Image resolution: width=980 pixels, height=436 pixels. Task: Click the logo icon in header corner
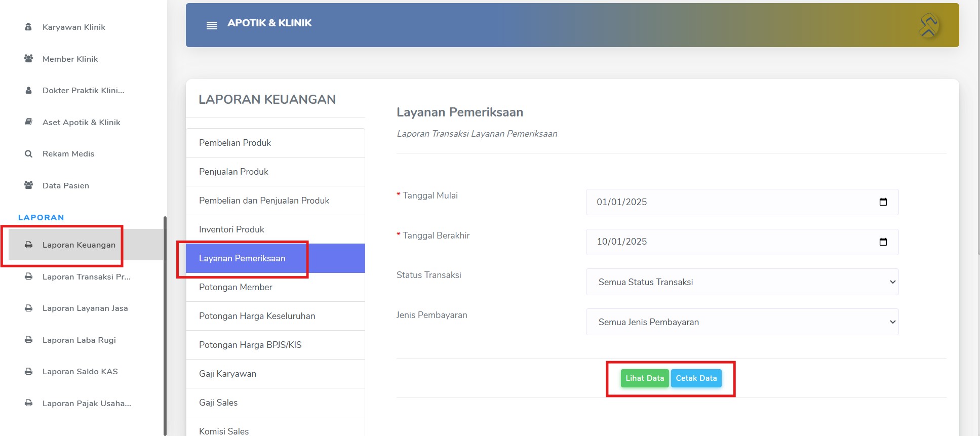(x=929, y=25)
